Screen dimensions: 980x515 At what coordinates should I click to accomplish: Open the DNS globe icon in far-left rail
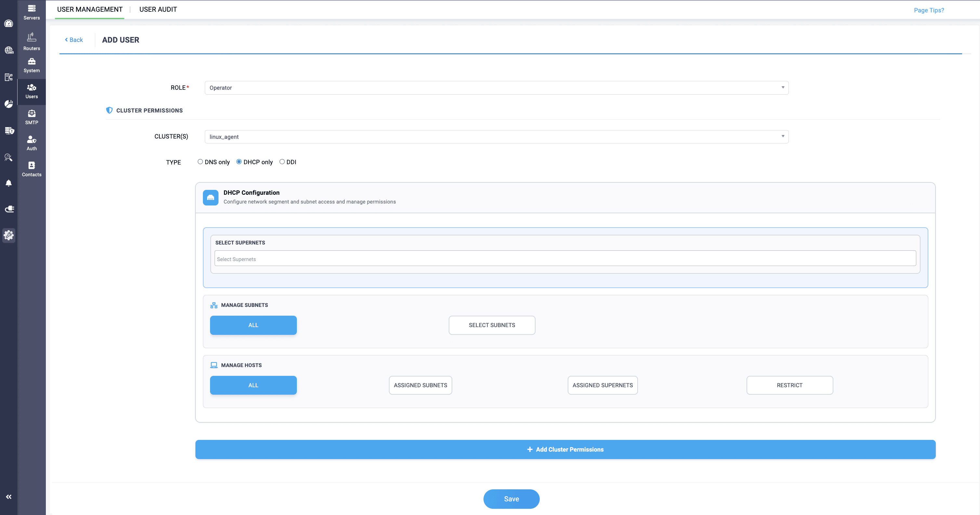[x=8, y=50]
